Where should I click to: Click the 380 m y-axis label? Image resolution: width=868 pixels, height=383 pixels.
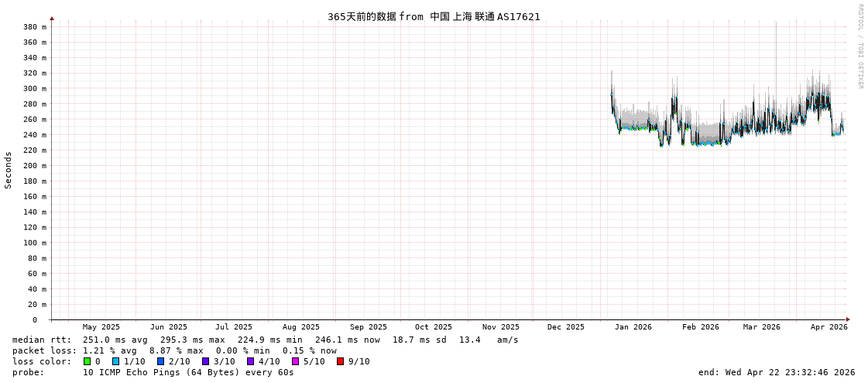click(34, 27)
